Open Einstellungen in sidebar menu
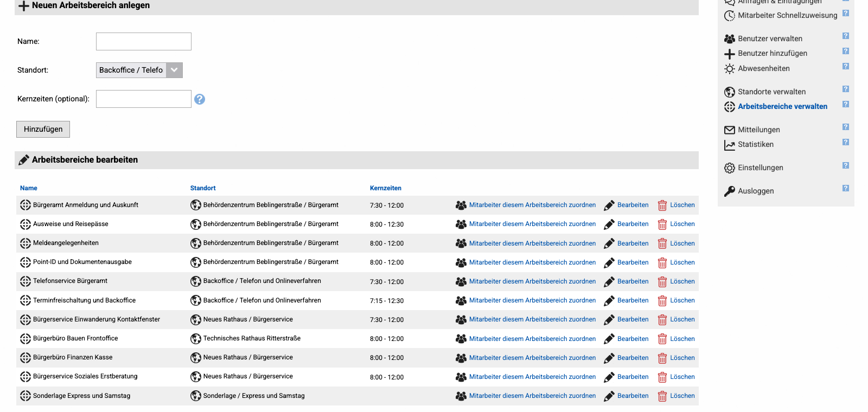Image resolution: width=868 pixels, height=412 pixels. click(x=760, y=168)
